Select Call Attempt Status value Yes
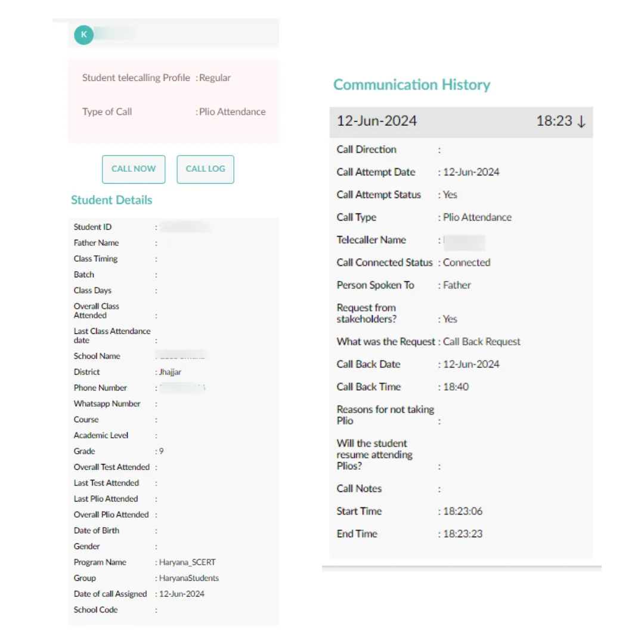The height and width of the screenshot is (644, 644). pyautogui.click(x=450, y=194)
